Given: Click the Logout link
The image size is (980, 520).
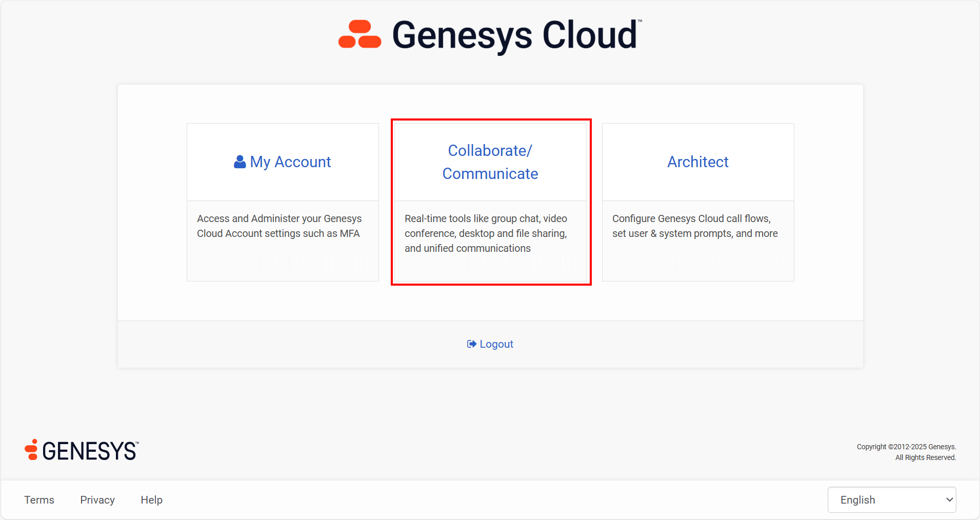Looking at the screenshot, I should tap(490, 344).
